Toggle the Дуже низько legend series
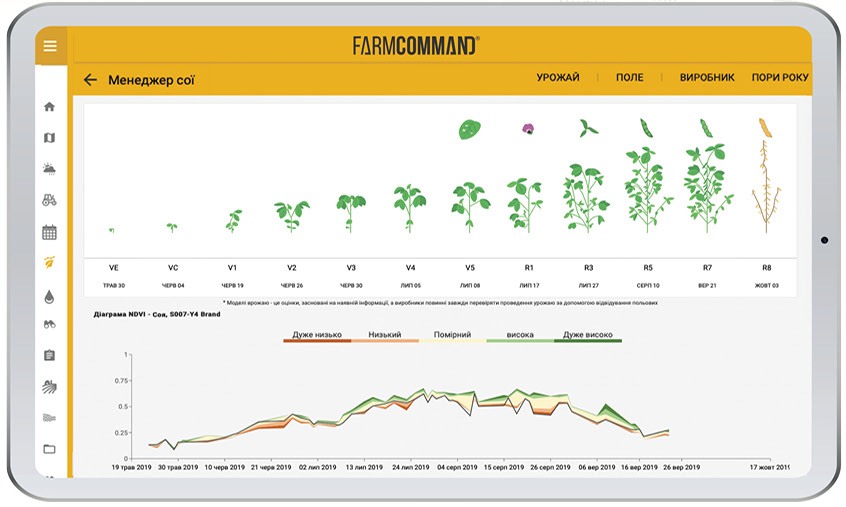Screen dimensions: 846x507 point(316,336)
